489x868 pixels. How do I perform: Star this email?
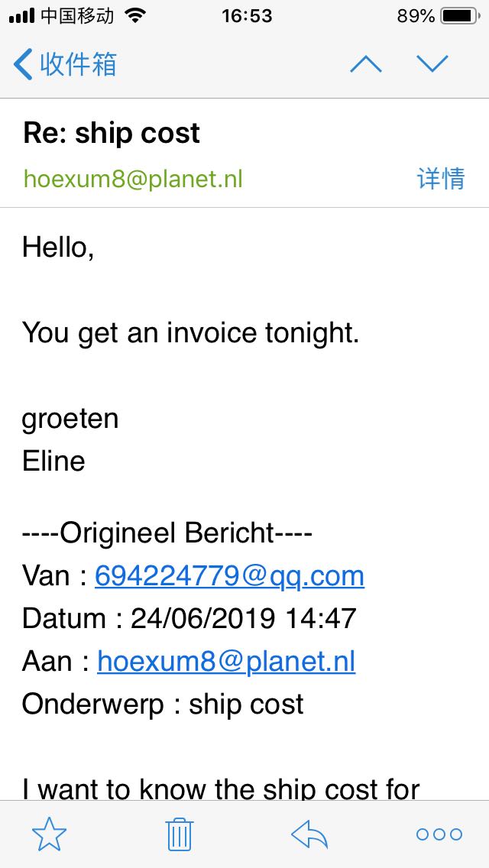(x=49, y=834)
